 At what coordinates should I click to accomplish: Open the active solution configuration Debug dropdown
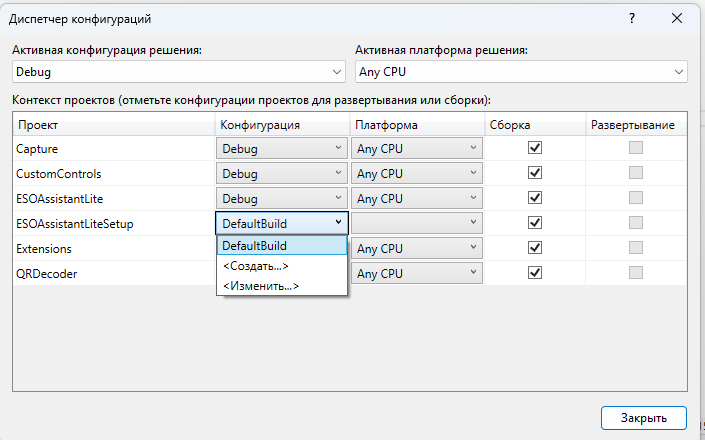click(179, 72)
